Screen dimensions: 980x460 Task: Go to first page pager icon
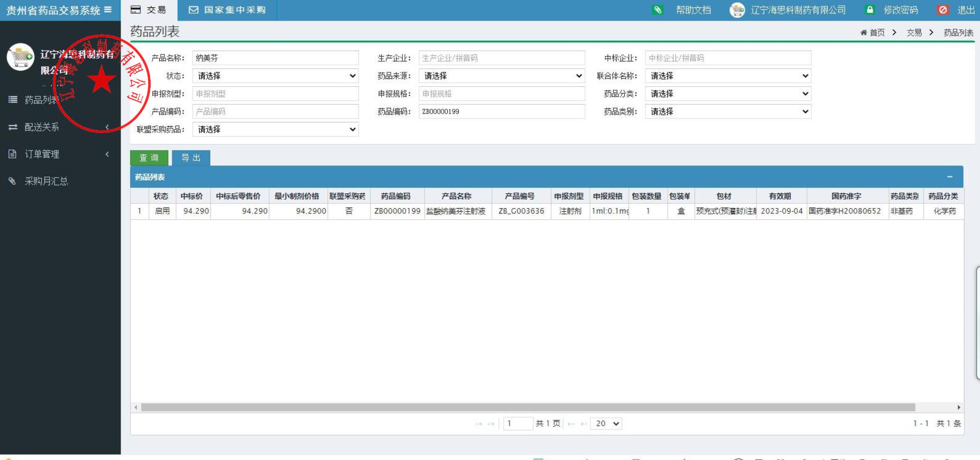click(479, 424)
